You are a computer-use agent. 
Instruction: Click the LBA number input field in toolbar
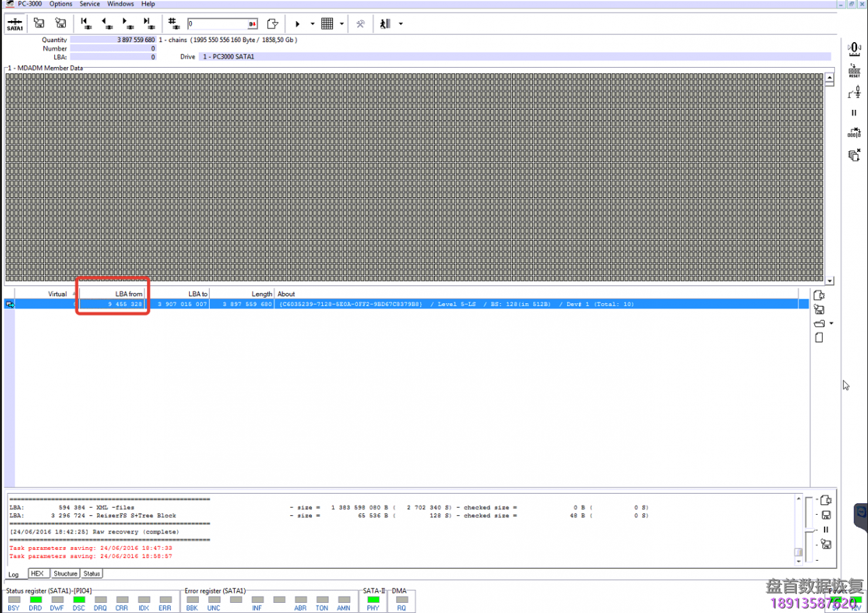pos(217,24)
